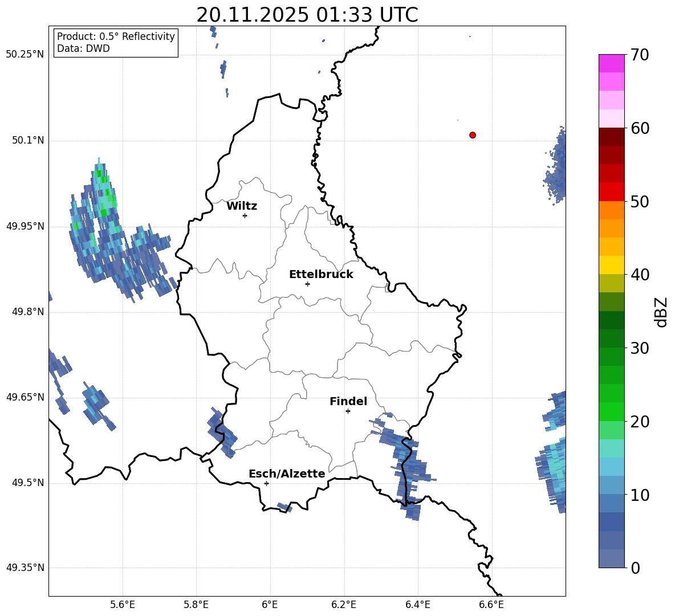Click the Ettelbruck location cross marker

click(x=307, y=284)
